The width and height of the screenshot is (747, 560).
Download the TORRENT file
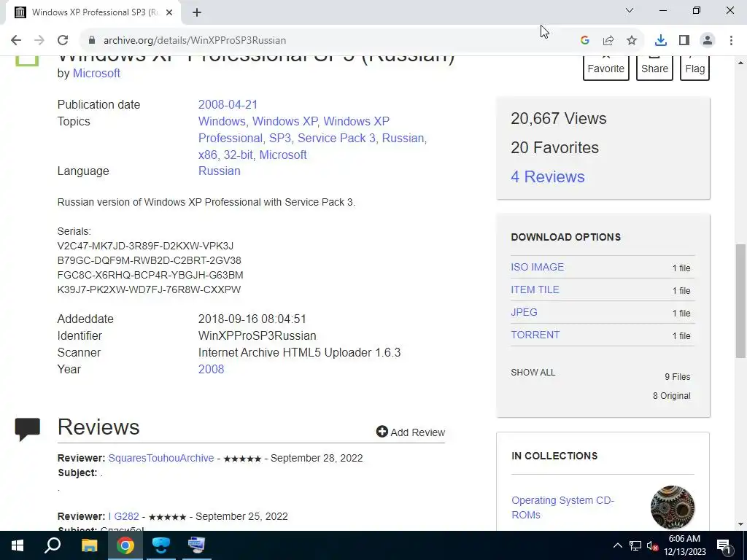pyautogui.click(x=535, y=335)
